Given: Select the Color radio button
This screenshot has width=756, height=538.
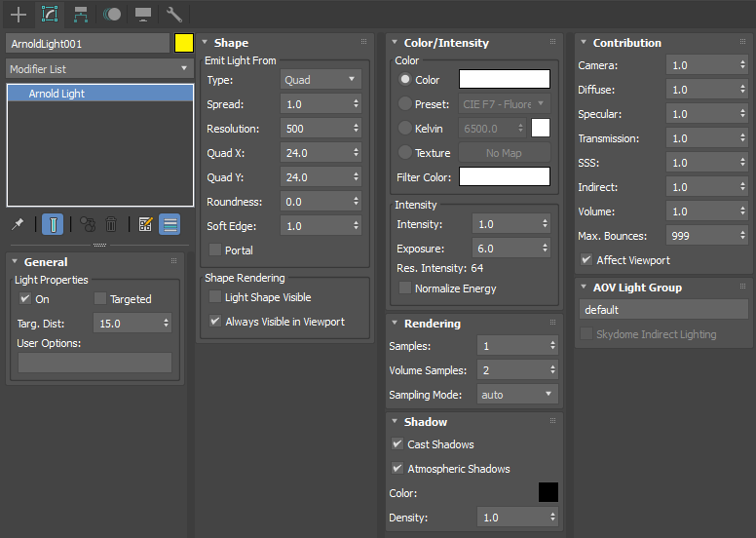Looking at the screenshot, I should tap(405, 79).
